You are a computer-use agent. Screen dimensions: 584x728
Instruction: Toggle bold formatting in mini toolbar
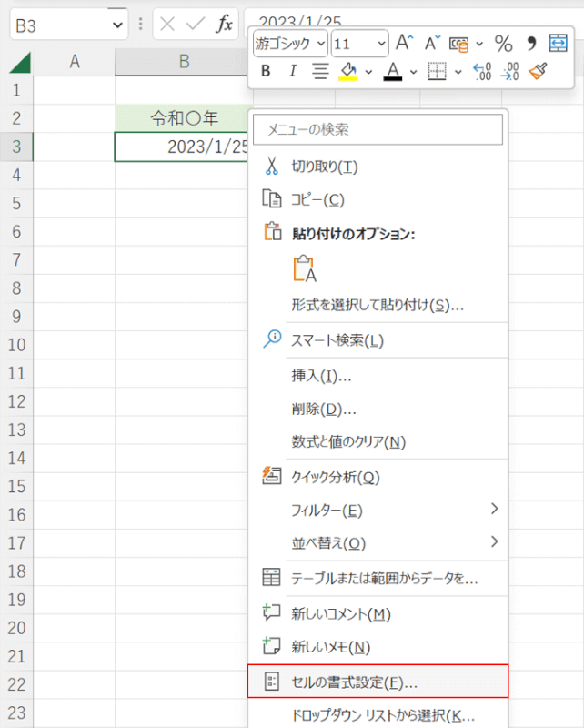tap(266, 71)
